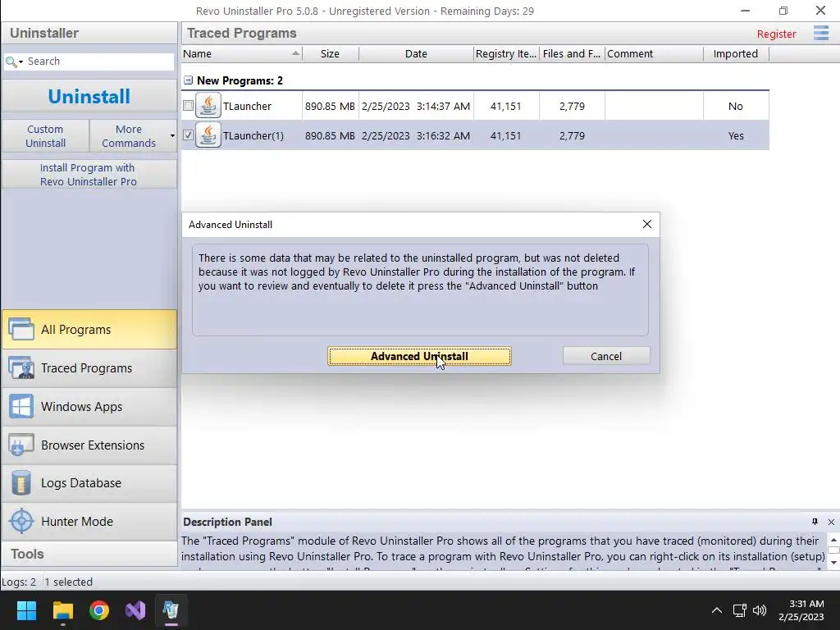Screen dimensions: 840x630
Task: Click the Registry Items column header
Action: coord(506,53)
